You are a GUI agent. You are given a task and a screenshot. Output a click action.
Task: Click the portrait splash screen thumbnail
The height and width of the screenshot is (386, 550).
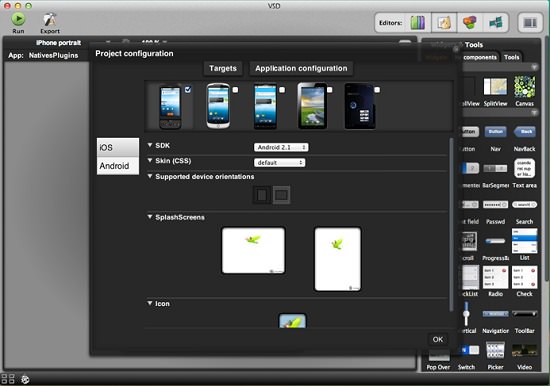click(x=337, y=259)
